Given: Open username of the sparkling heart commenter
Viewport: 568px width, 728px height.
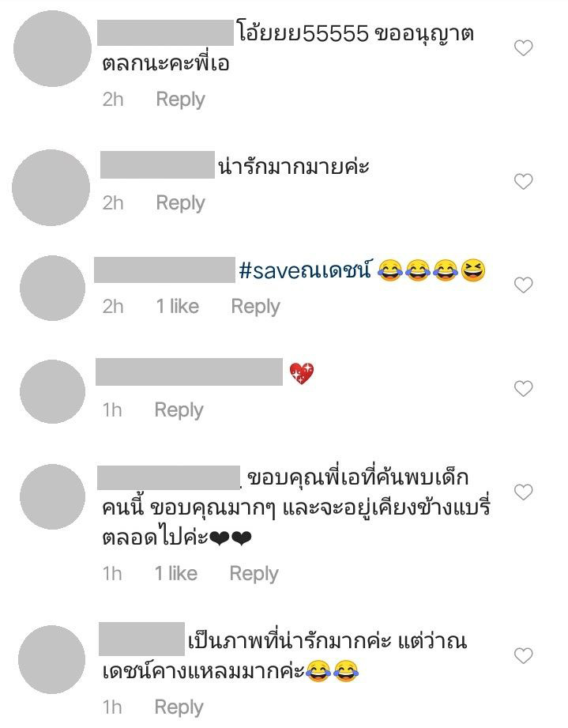Looking at the screenshot, I should 190,372.
